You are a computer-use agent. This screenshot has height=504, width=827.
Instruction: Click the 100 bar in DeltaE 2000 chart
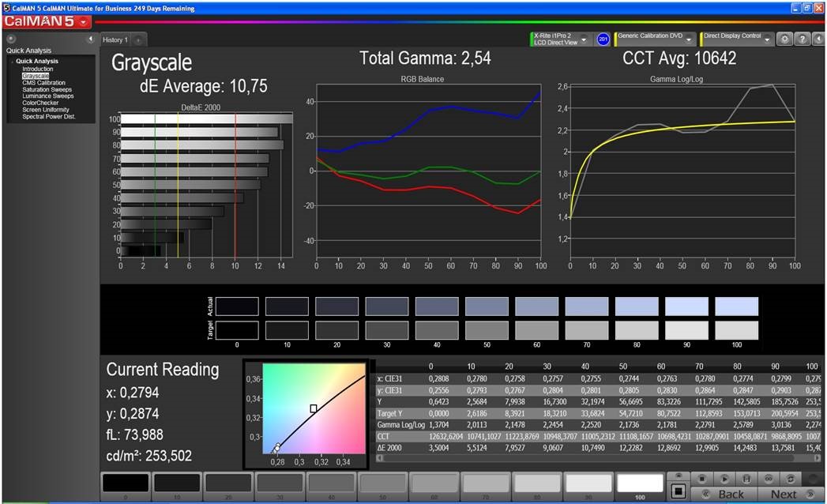tap(207, 118)
